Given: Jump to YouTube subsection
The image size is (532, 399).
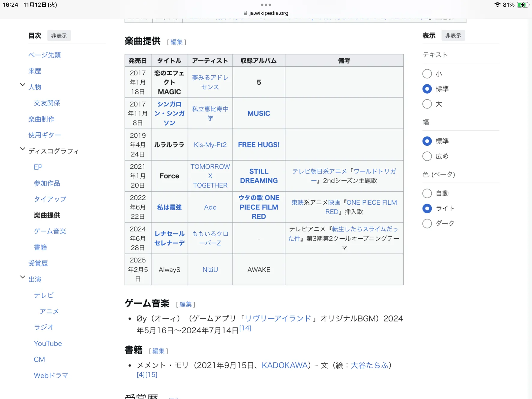Looking at the screenshot, I should click(x=48, y=343).
